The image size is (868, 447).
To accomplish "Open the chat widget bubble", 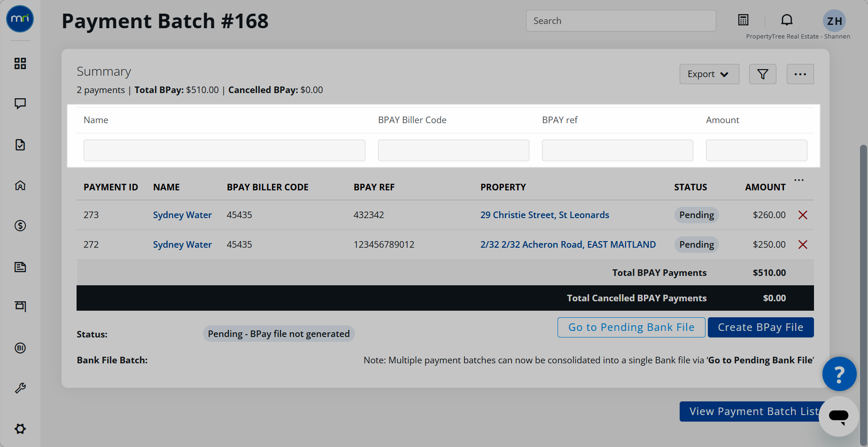I will 838,416.
